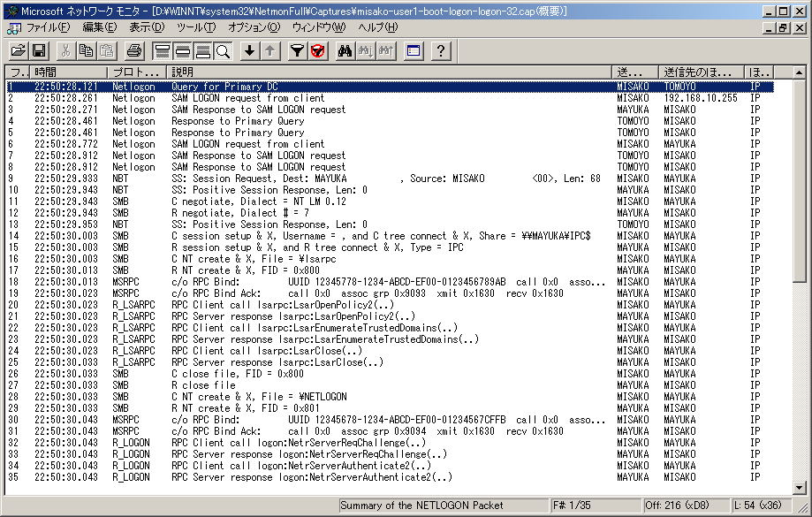Select frame 18 c/o RPC Bind row
The height and width of the screenshot is (517, 812).
(390, 282)
